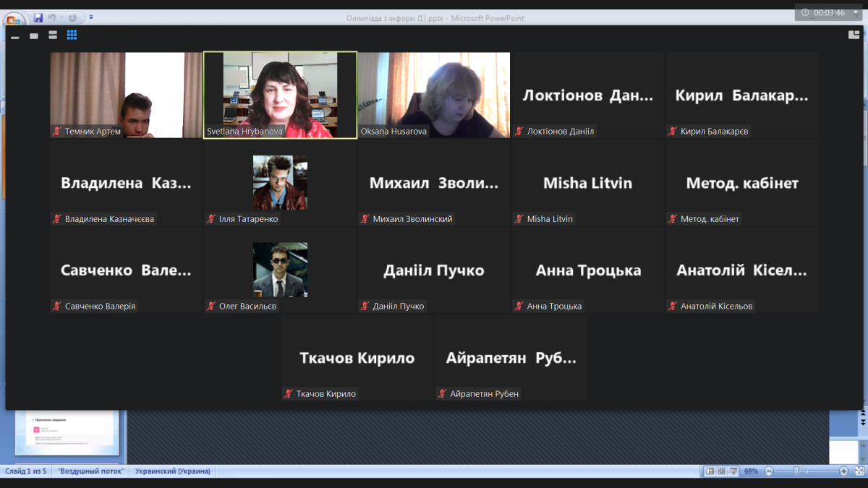Switch to the blue grid gallery view
868x488 pixels.
point(72,35)
